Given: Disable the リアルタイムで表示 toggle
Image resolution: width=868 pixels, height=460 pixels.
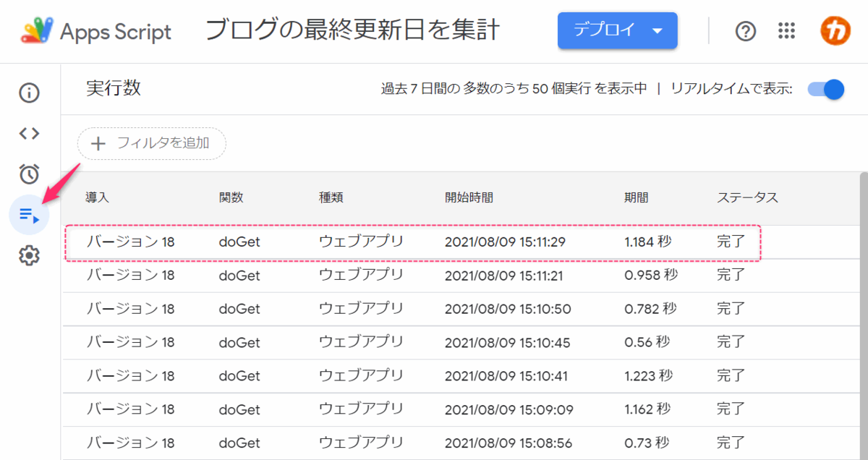Looking at the screenshot, I should [825, 89].
